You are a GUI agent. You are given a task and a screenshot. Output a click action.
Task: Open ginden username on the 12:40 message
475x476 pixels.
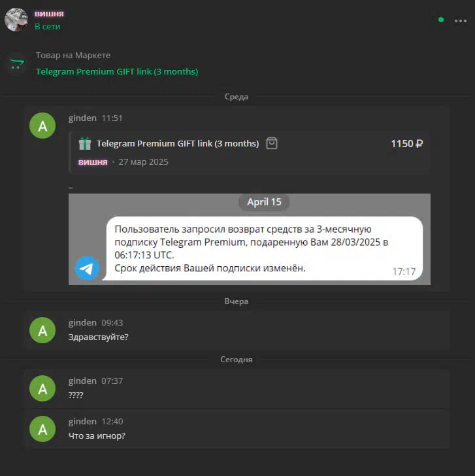82,421
